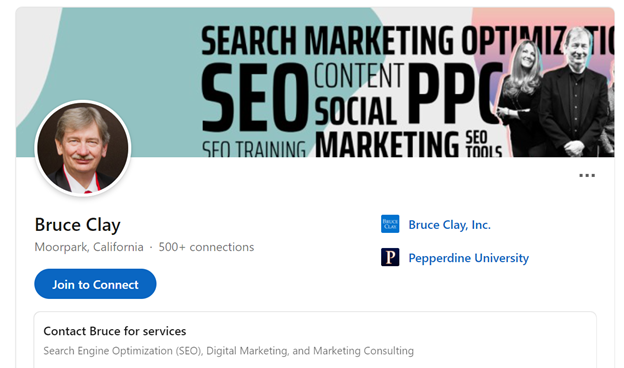Click the man in black suit in banner

pyautogui.click(x=574, y=93)
